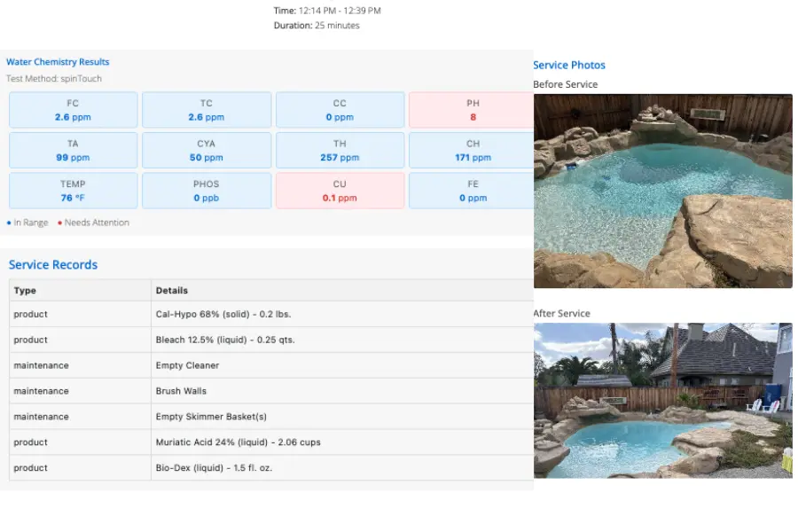Select the FE 0 ppm card
This screenshot has width=798, height=532.
[472, 191]
